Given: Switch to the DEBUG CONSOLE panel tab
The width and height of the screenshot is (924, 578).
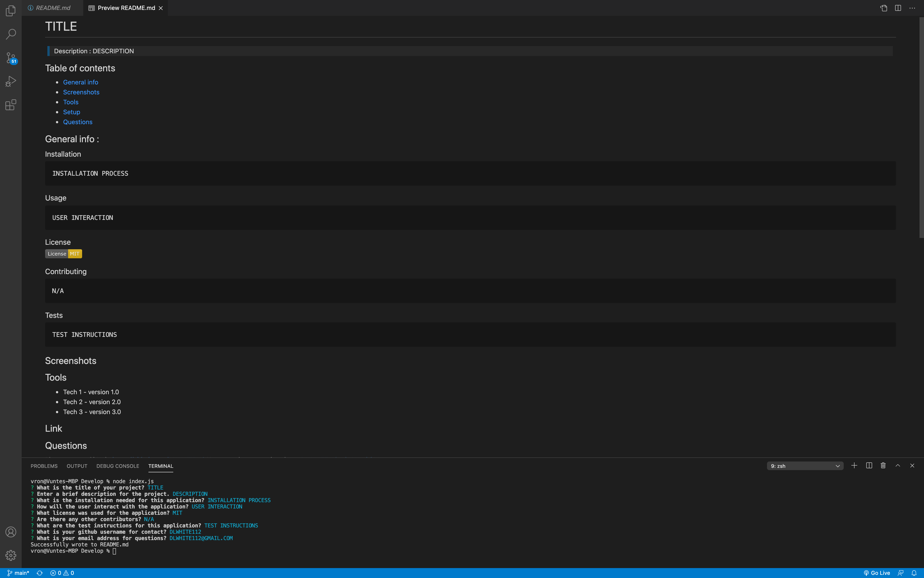Looking at the screenshot, I should pos(118,466).
